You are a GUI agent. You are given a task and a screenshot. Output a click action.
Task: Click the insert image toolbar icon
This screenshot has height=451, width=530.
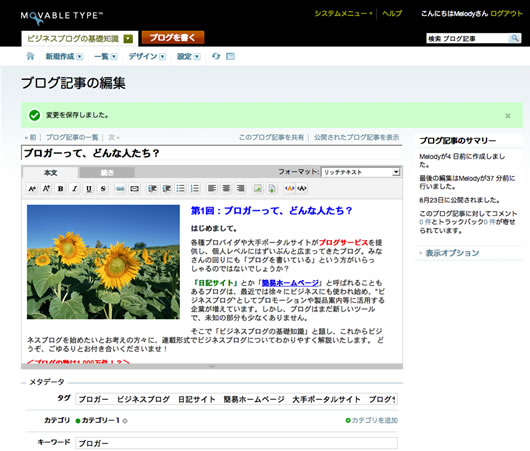point(258,189)
